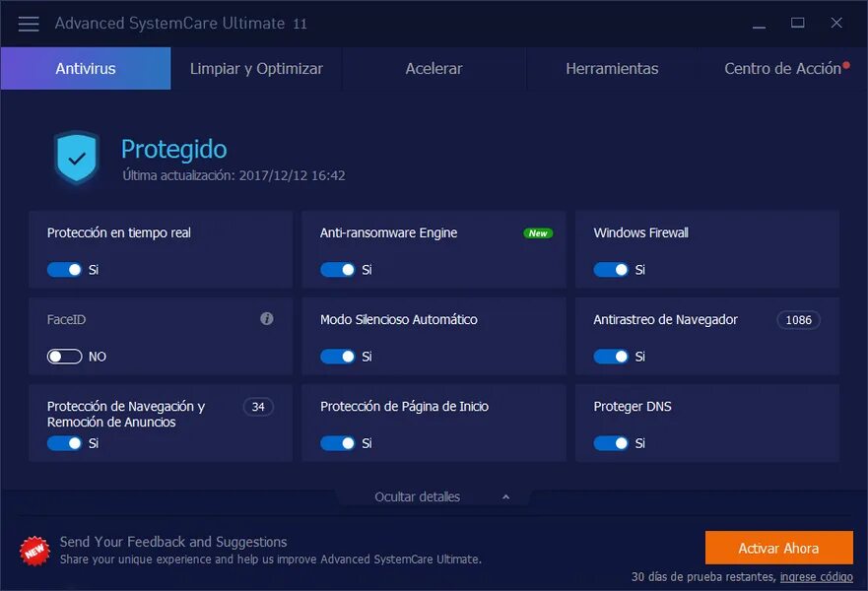
Task: Click the green New badge on Anti-ransomware Engine
Action: pyautogui.click(x=538, y=233)
